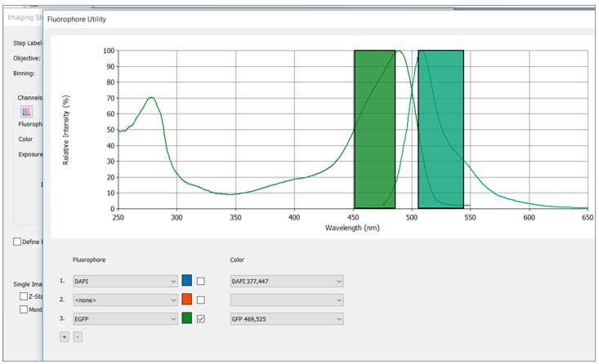
Task: Click the plus button to add fluorophore
Action: point(65,335)
